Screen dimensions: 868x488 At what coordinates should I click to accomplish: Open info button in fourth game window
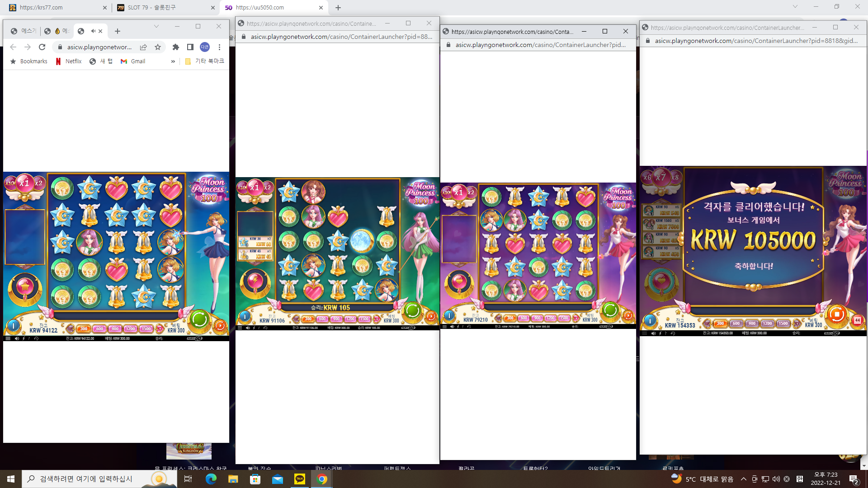(650, 320)
